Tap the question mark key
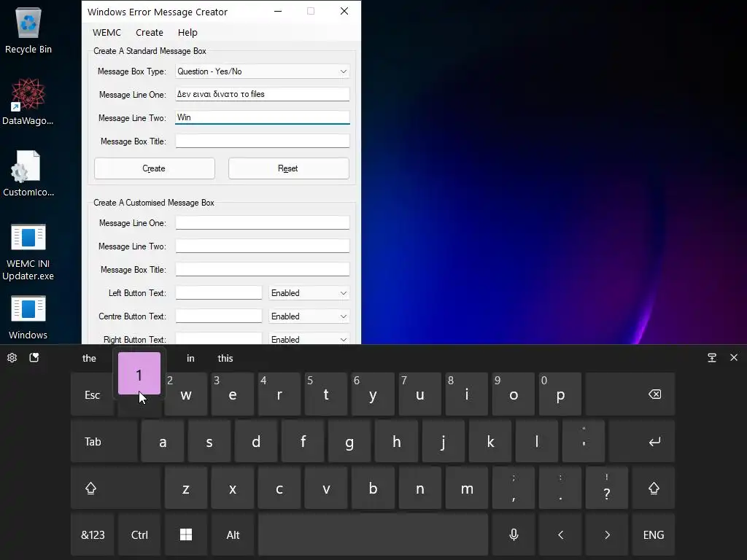Screen dimensions: 747x560 click(607, 488)
